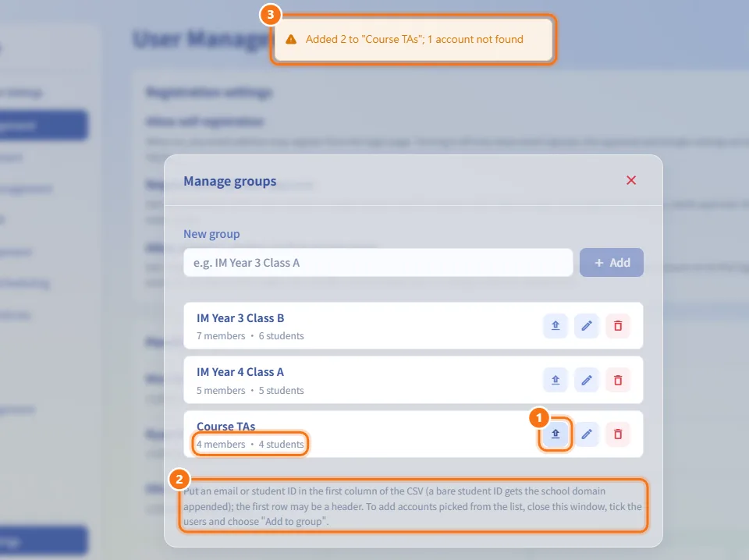Click '7 members • 6 students' count text
The width and height of the screenshot is (749, 560).
pyautogui.click(x=250, y=336)
